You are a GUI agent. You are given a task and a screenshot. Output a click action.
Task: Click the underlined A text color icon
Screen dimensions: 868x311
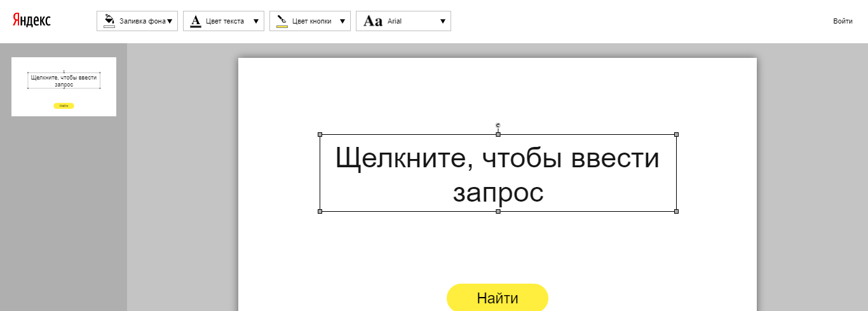[x=196, y=21]
